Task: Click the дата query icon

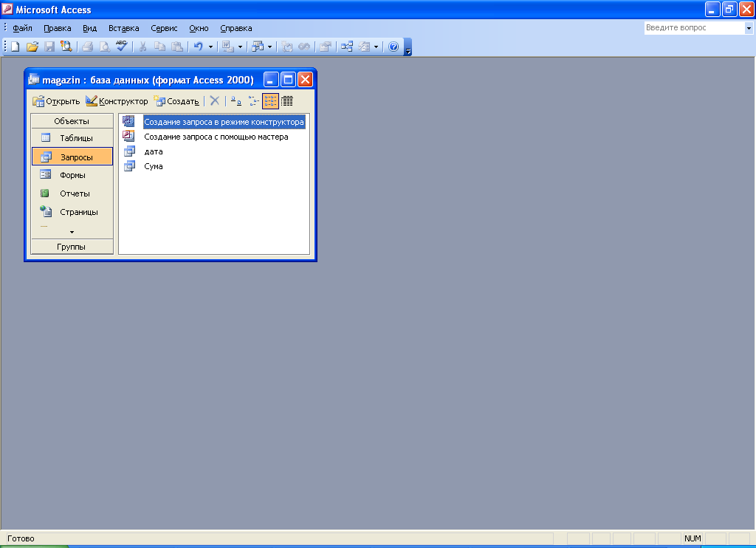Action: coord(129,151)
